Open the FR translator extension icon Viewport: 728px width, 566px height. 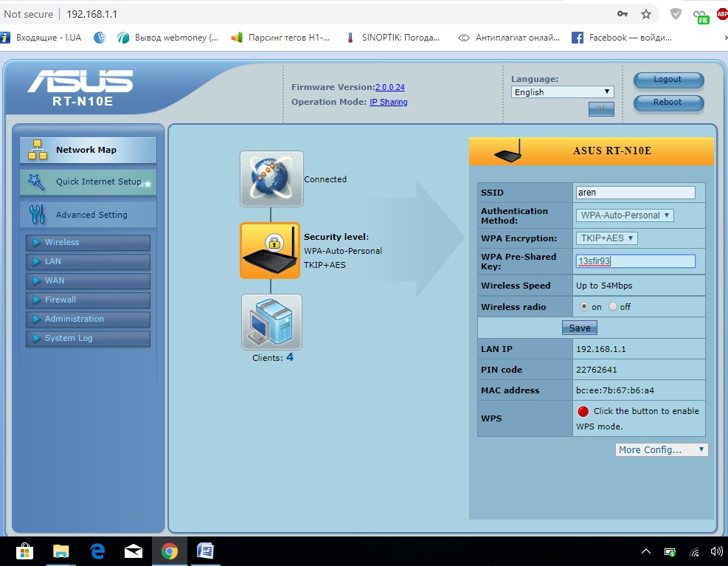coord(701,17)
